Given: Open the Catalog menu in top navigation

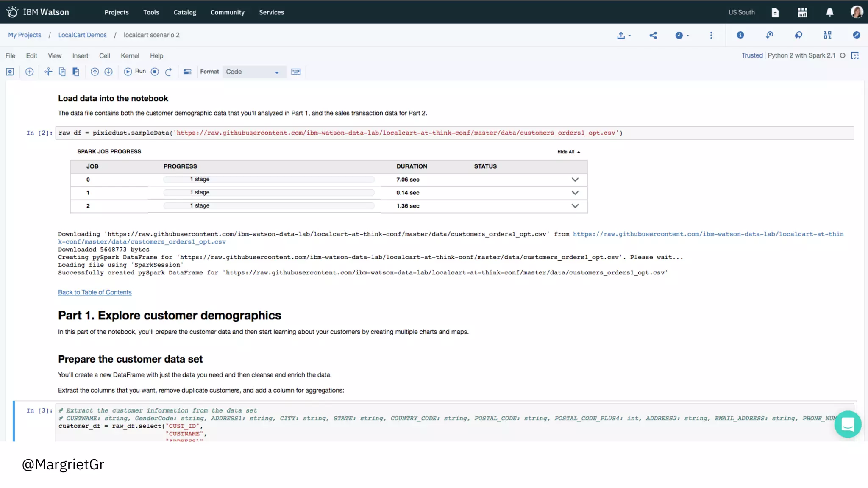Looking at the screenshot, I should (x=185, y=12).
